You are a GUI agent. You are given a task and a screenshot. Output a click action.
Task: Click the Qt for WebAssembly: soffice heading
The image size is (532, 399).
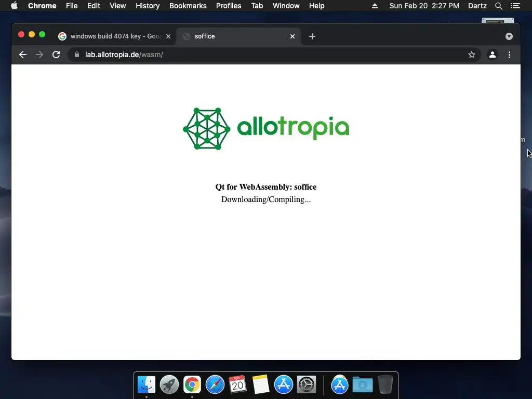coord(266,187)
